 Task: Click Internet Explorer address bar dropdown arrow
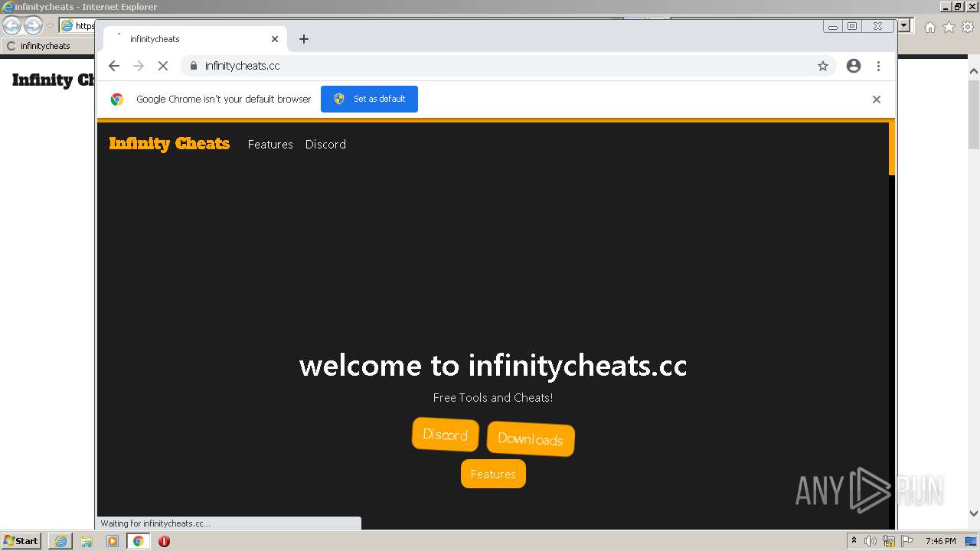[904, 26]
